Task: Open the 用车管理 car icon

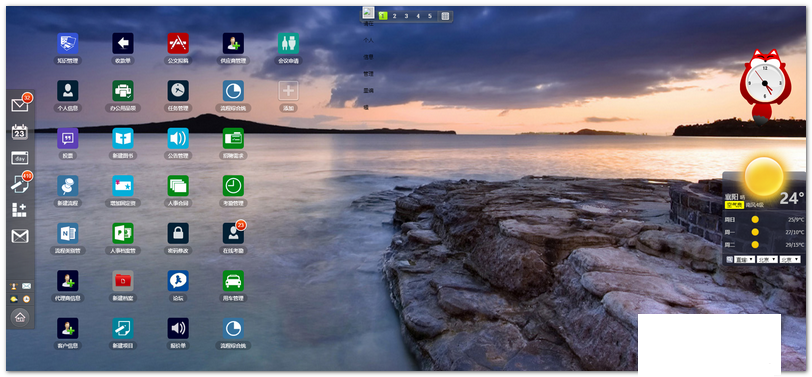Action: tap(233, 281)
